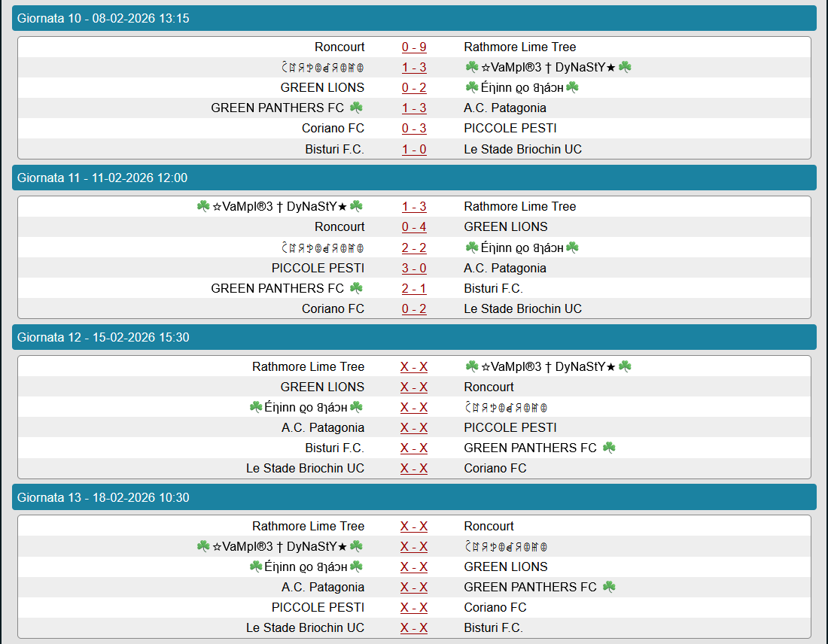This screenshot has height=644, width=828.
Task: View the 2 - 2 draw match report
Action: (414, 248)
